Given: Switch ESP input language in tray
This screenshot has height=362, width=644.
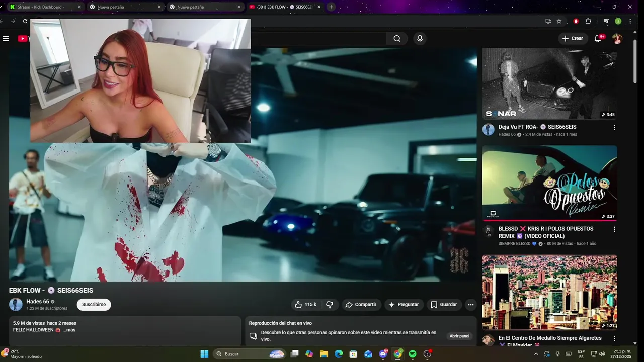Looking at the screenshot, I should pos(581,354).
